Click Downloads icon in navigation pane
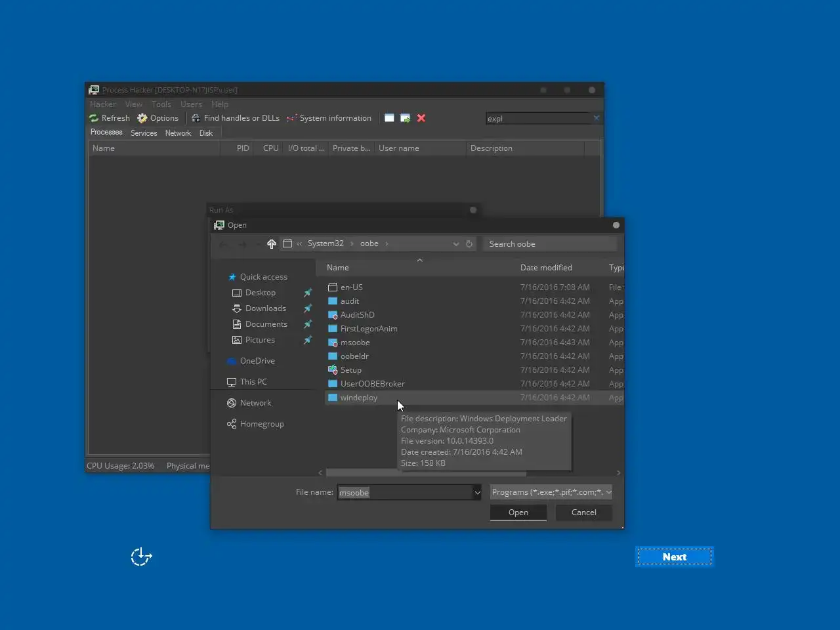This screenshot has width=840, height=630. [237, 308]
